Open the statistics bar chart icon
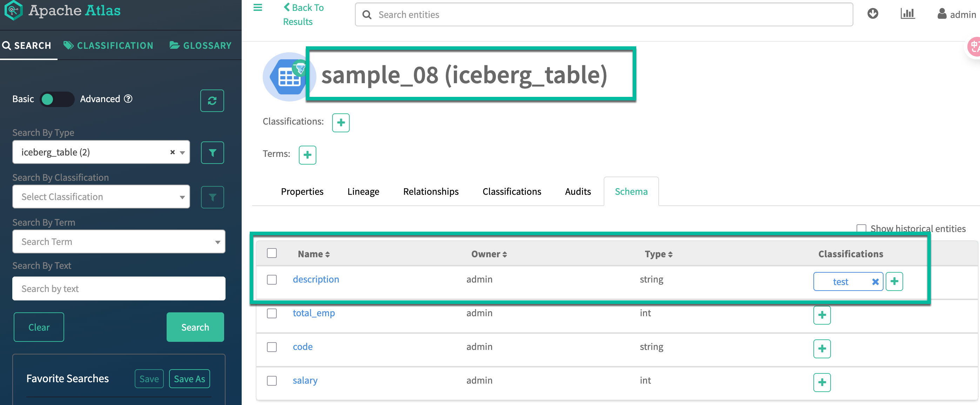Image resolution: width=980 pixels, height=405 pixels. click(x=907, y=14)
